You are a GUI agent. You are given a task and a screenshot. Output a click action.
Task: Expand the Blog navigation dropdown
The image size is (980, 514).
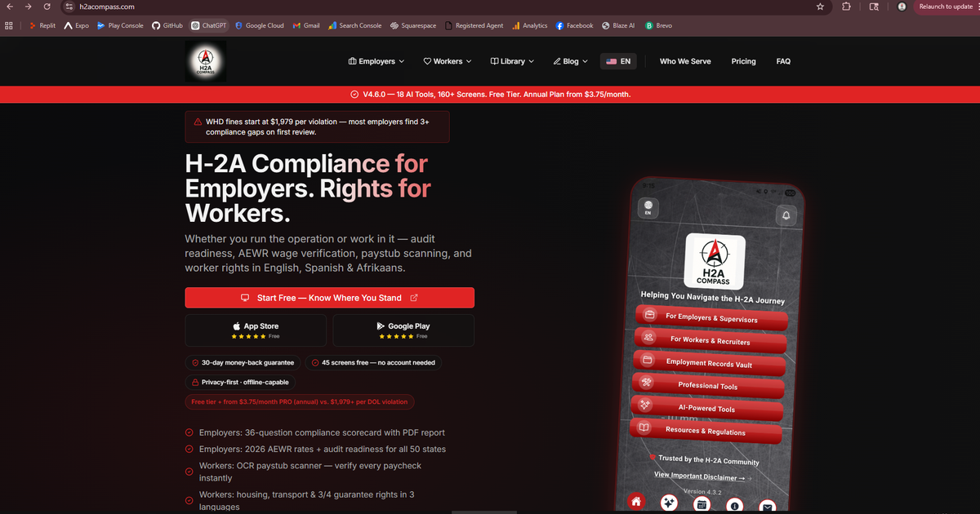click(570, 61)
